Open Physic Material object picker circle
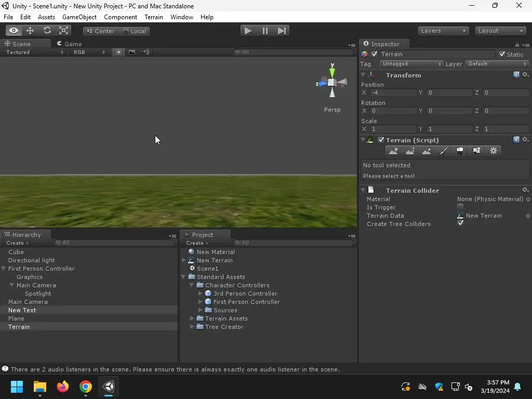Viewport: 532px width, 399px height. click(x=528, y=199)
